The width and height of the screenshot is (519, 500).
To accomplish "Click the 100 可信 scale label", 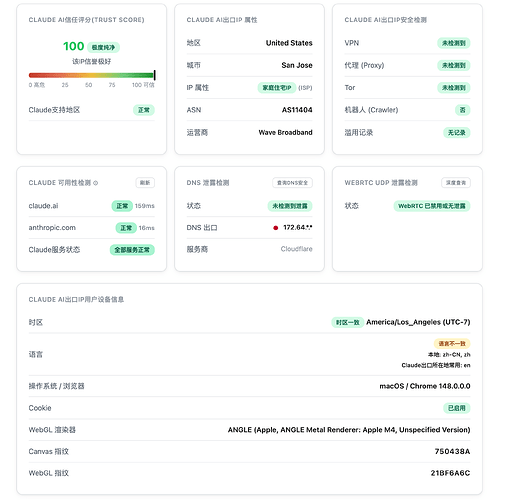I will click(x=143, y=85).
